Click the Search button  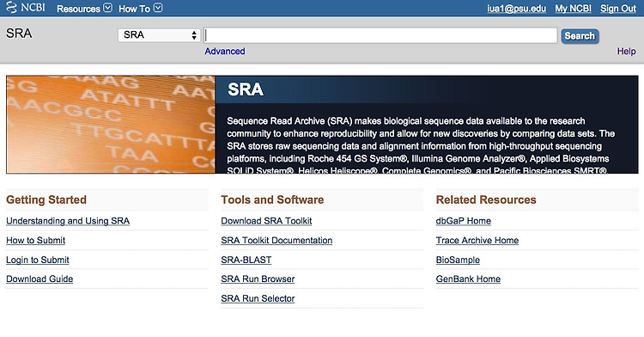point(580,36)
